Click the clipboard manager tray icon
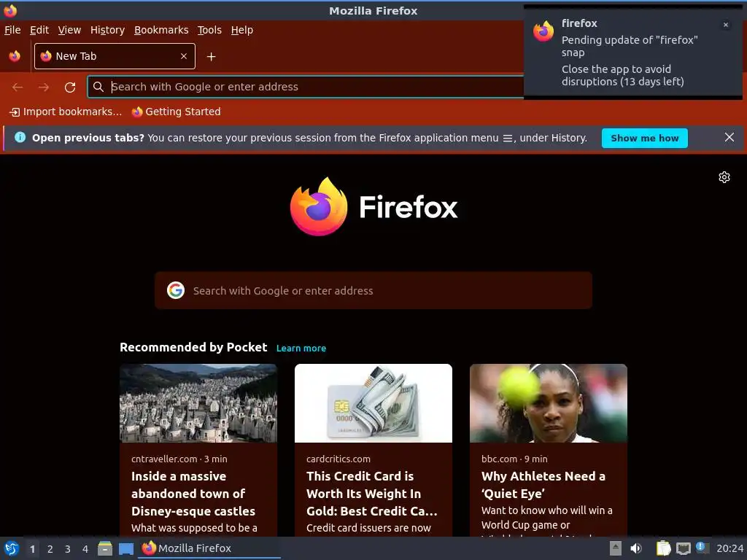 [663, 548]
